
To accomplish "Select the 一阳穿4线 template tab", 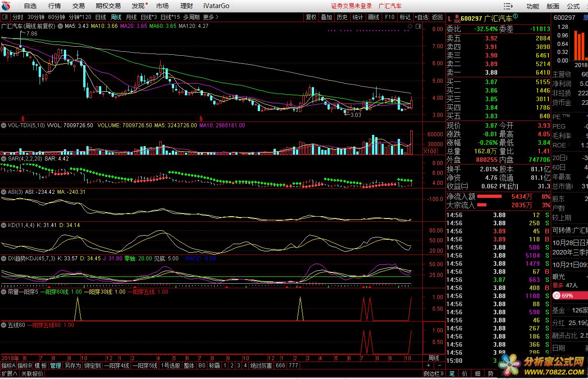I will pyautogui.click(x=117, y=366).
